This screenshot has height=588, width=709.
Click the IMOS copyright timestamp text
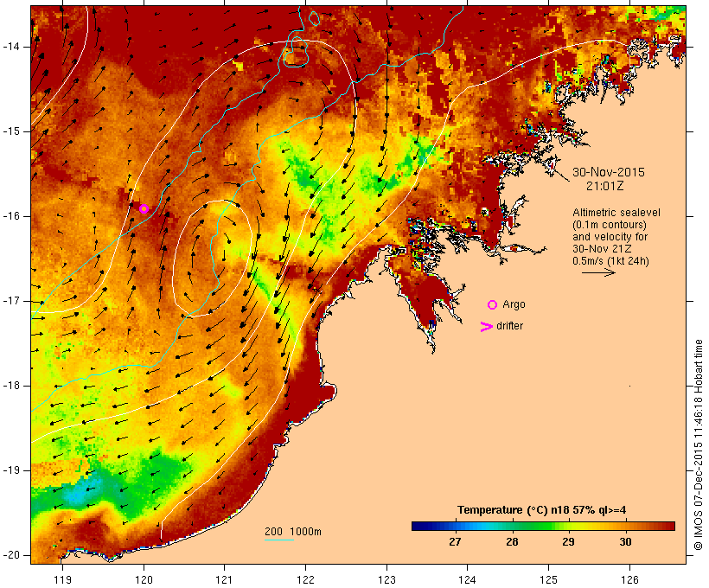698,445
